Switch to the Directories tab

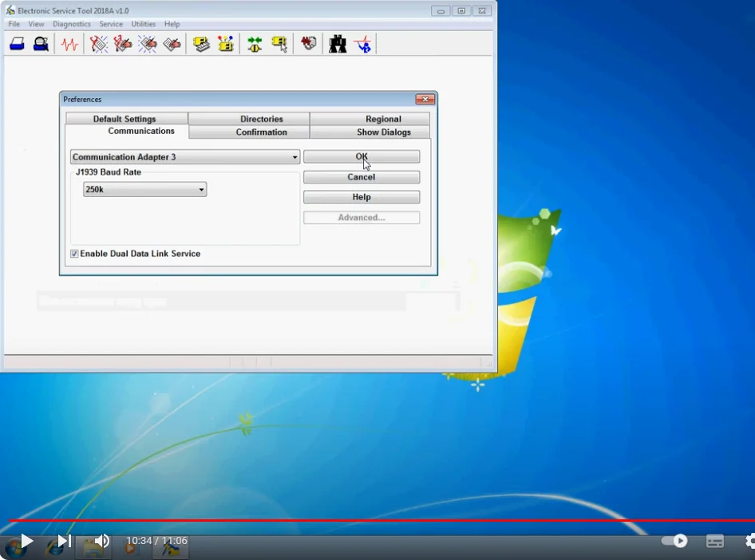pyautogui.click(x=261, y=119)
